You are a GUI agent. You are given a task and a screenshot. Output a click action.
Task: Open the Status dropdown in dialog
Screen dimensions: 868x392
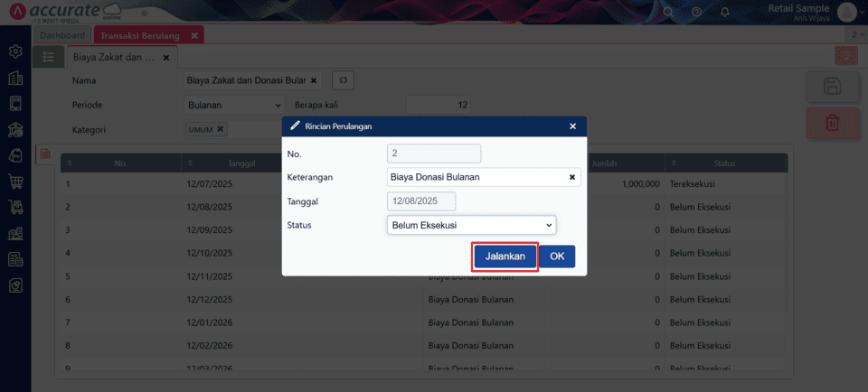471,225
